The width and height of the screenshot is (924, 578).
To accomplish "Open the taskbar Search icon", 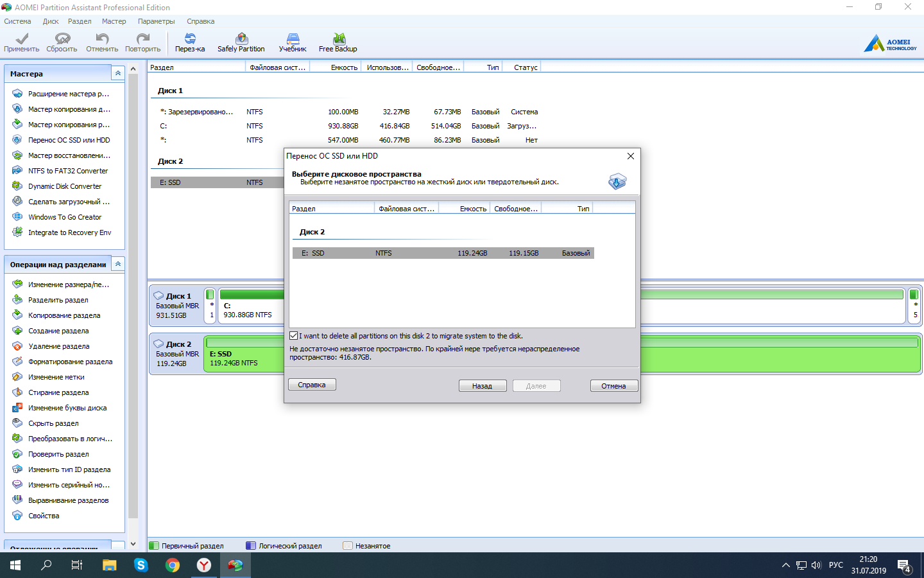I will point(46,565).
